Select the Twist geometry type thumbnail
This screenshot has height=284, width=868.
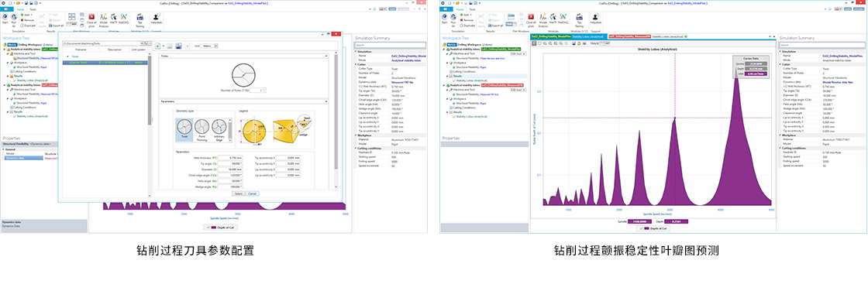(x=184, y=131)
